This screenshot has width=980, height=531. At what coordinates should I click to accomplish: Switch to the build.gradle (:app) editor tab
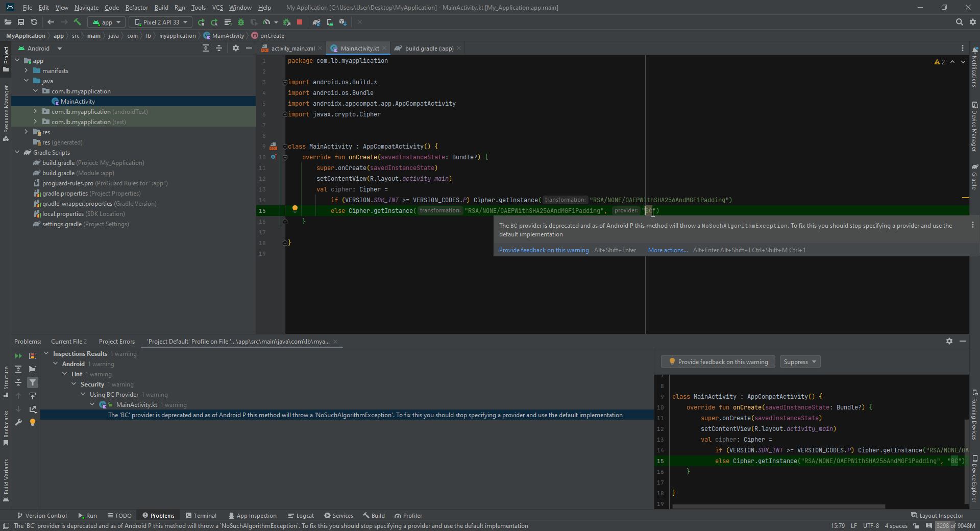[x=429, y=49]
